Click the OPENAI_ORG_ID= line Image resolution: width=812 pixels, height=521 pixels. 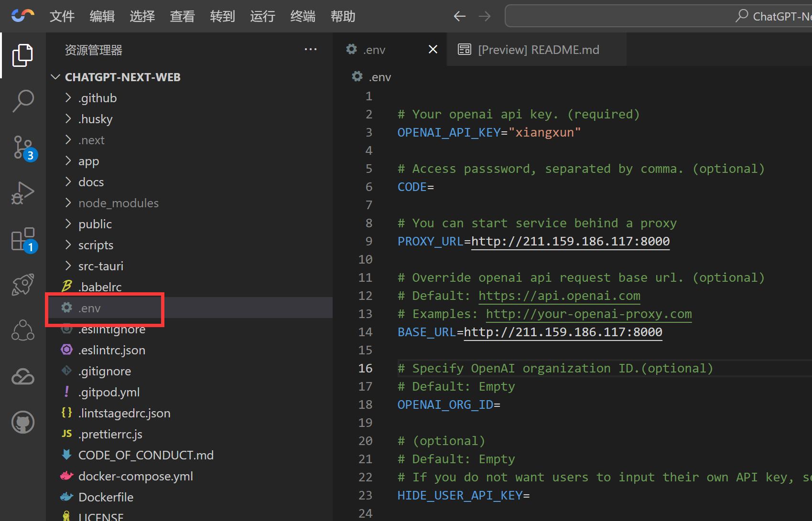point(449,404)
